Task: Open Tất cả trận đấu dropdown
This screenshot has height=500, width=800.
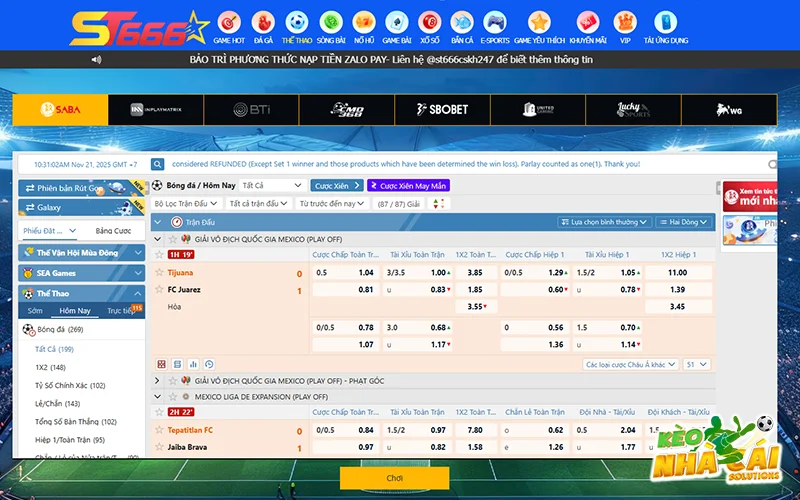Action: tap(259, 204)
